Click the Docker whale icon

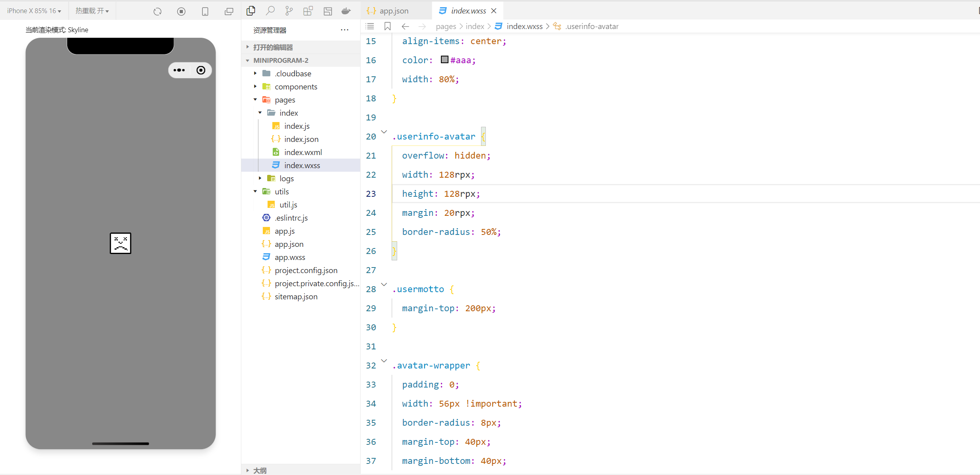(x=346, y=11)
